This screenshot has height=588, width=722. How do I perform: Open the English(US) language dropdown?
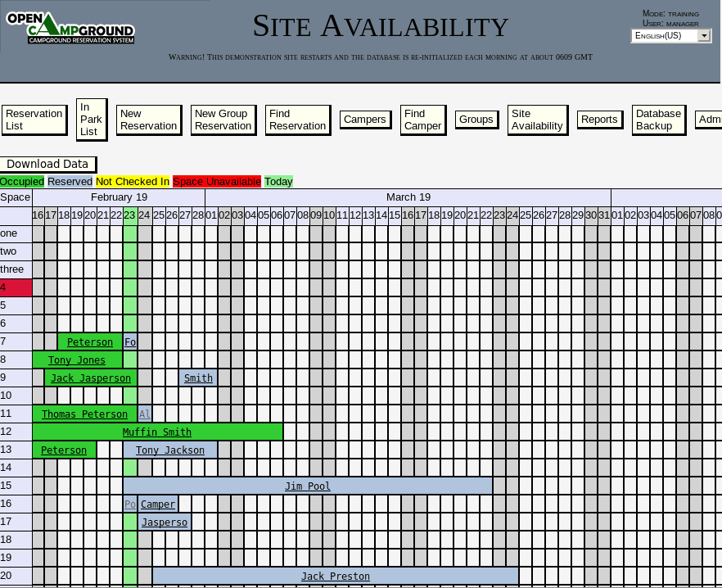671,35
